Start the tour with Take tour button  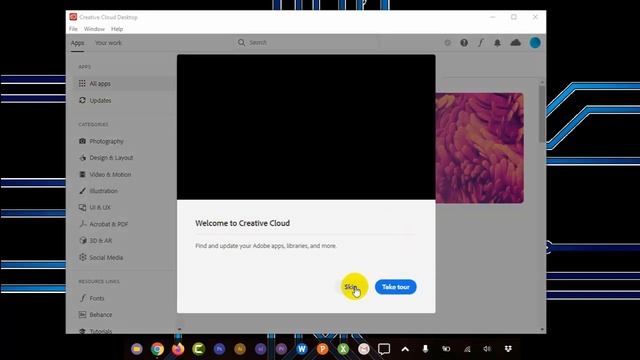(396, 287)
